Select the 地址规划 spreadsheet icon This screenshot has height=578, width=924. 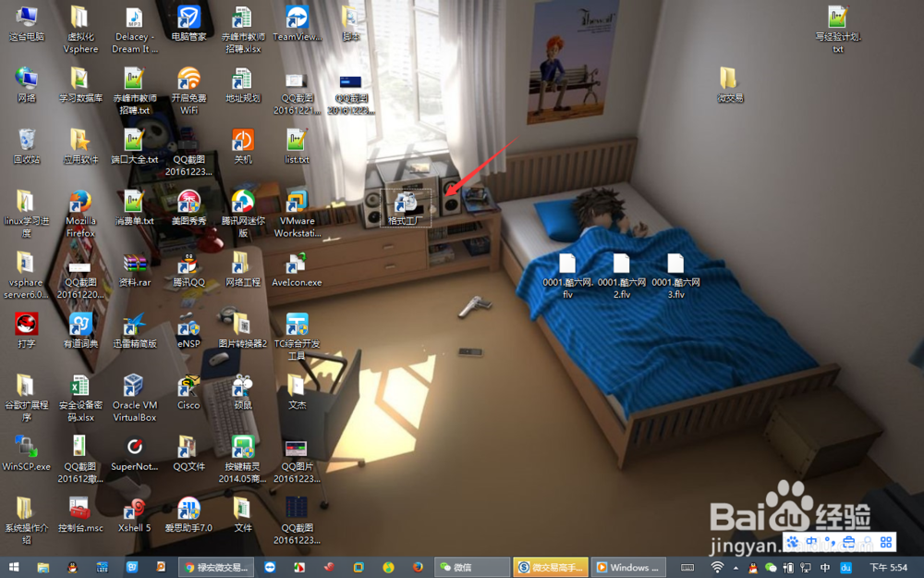click(243, 85)
